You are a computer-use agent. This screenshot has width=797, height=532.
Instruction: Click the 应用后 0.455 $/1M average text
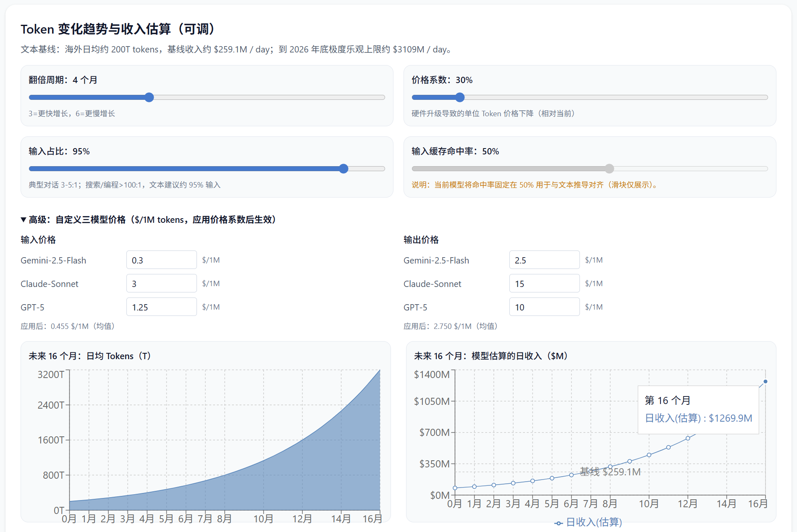point(67,326)
